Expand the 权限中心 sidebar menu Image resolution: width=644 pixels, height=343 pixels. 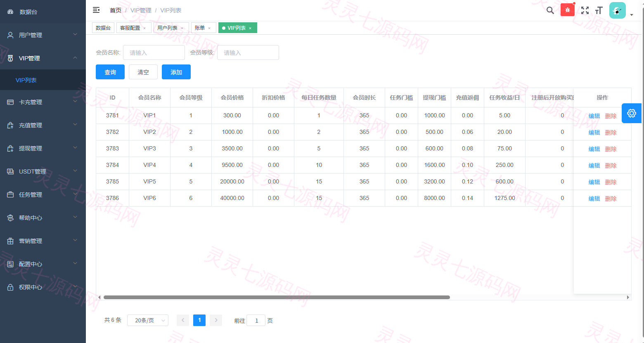tap(43, 287)
